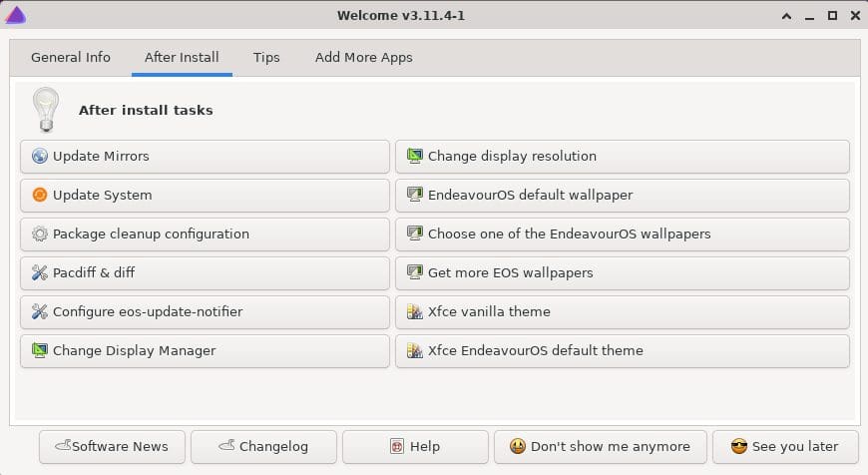
Task: Open Change display resolution
Action: coord(623,157)
